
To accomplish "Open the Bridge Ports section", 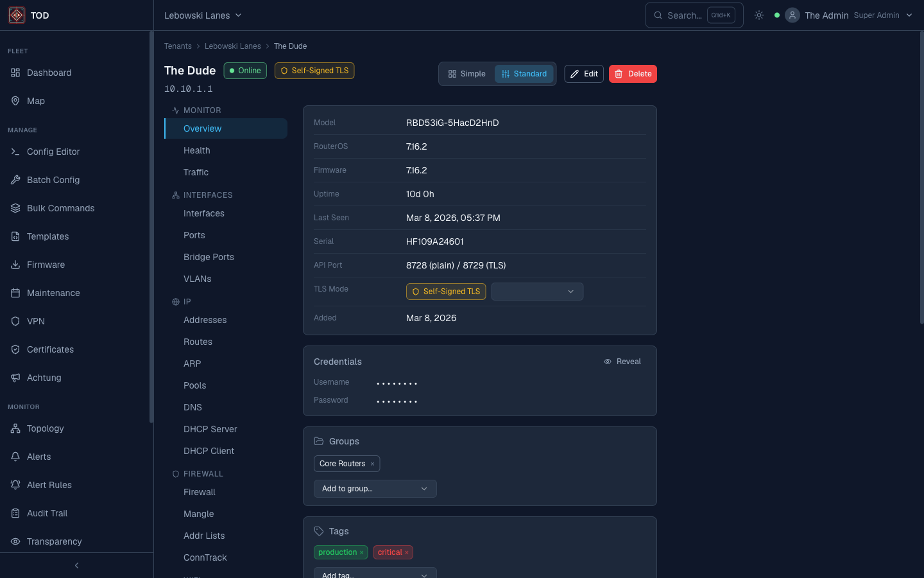I will 209,257.
